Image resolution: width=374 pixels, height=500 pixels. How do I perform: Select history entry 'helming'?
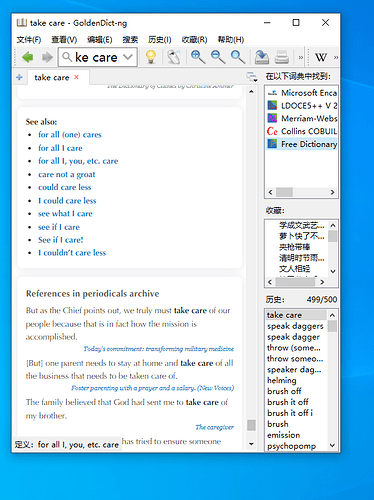point(282,380)
